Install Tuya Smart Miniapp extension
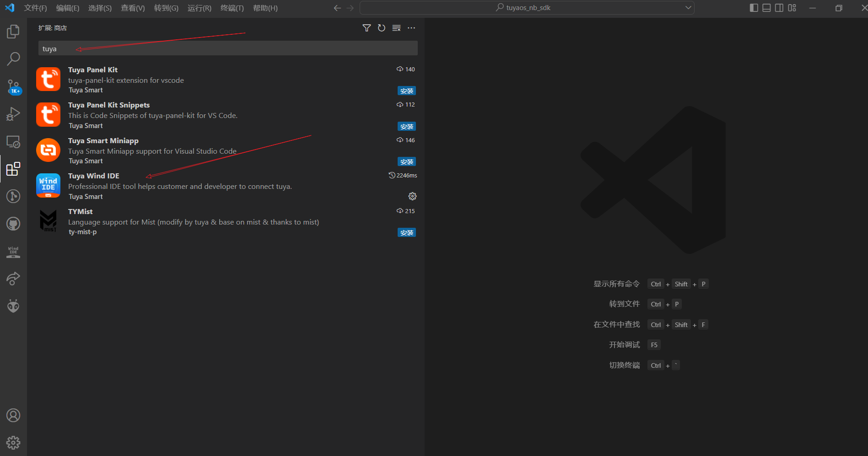Image resolution: width=868 pixels, height=456 pixels. point(407,162)
